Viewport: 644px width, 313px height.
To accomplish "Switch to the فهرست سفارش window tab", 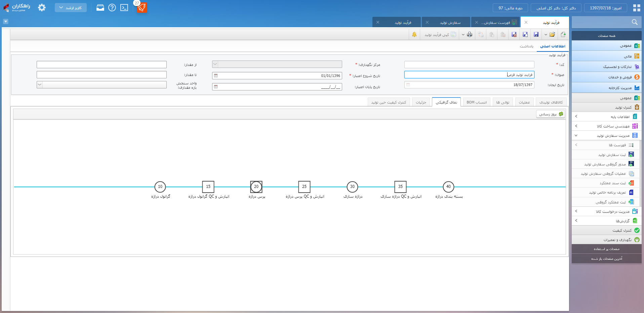I will coord(495,23).
